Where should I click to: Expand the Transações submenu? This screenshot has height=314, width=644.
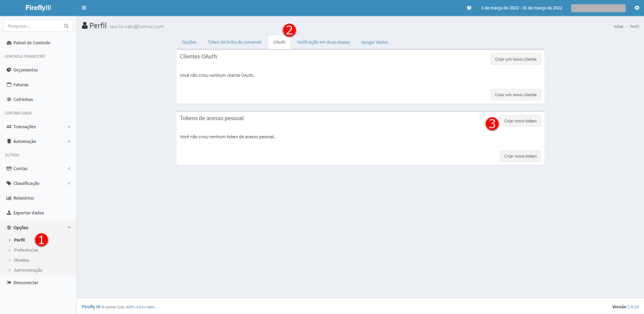(38, 126)
